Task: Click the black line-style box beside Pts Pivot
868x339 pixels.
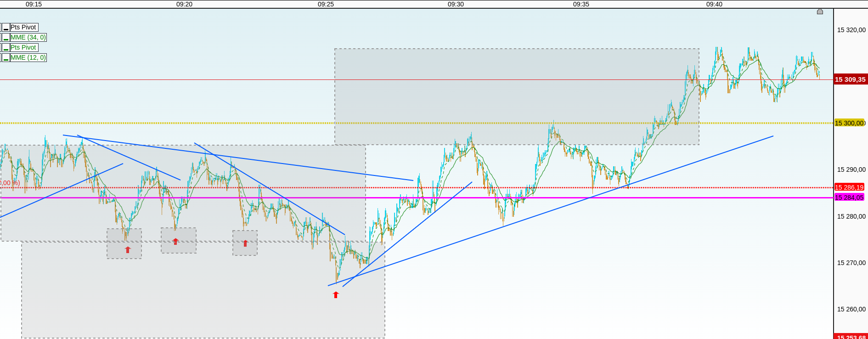Action: [6, 28]
